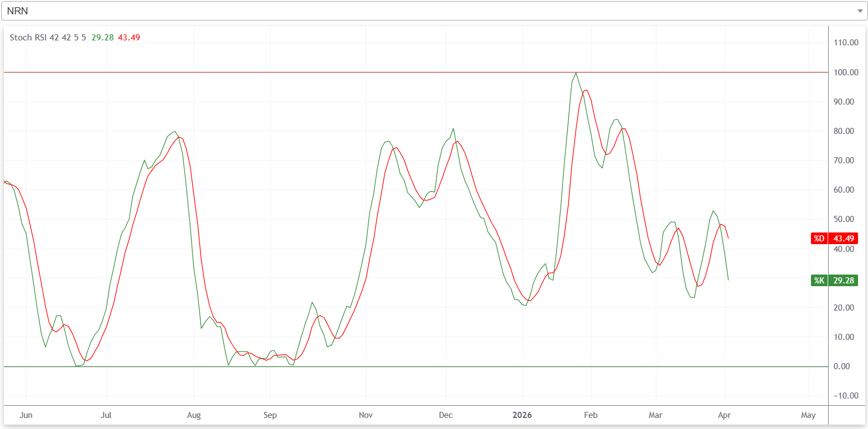
Task: Click the %K peak touching the 100 line
Action: click(x=576, y=73)
